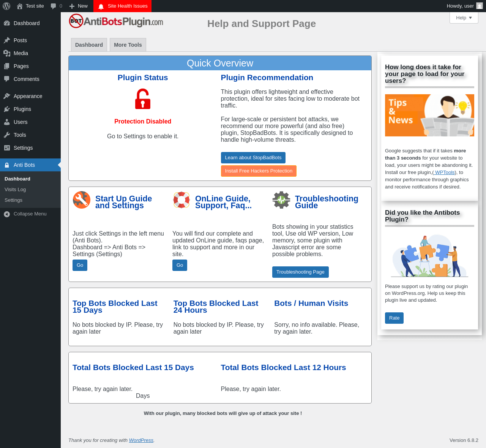Click the Anti Bots lock icon
Screen dimensions: 486x448
pos(7,165)
